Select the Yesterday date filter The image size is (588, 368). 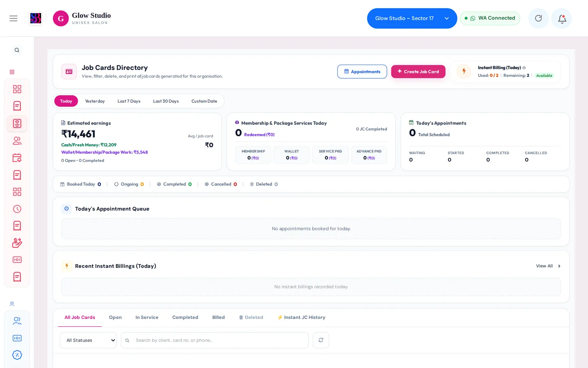click(95, 101)
